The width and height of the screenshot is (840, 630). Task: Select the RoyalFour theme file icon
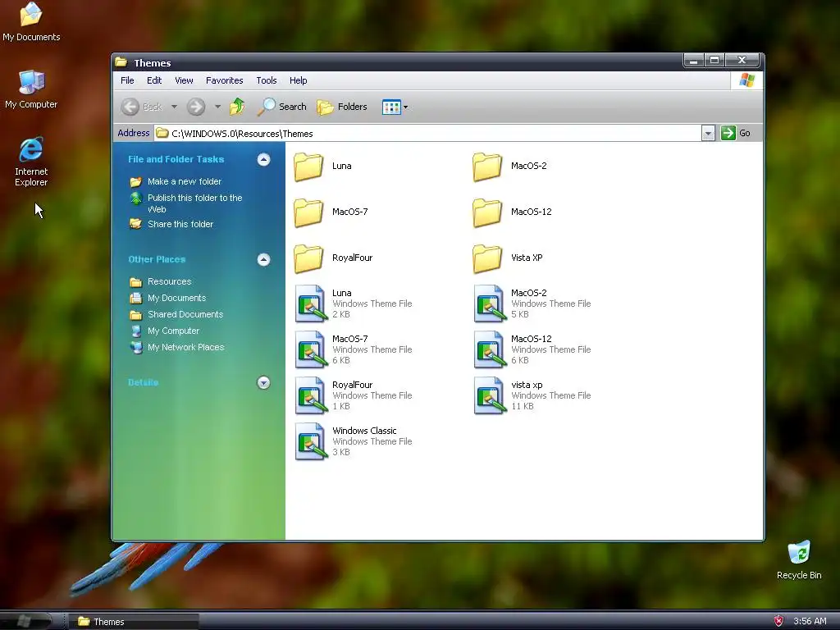(311, 396)
